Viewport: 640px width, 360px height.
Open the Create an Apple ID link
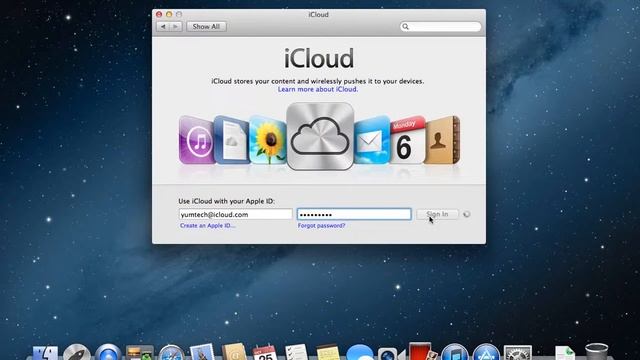coord(207,225)
